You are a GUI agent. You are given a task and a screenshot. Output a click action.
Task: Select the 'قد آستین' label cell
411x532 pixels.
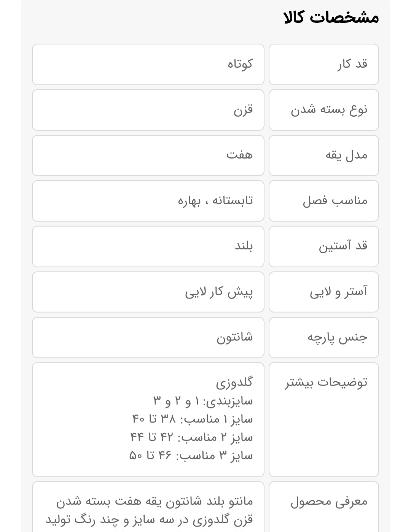(x=323, y=246)
